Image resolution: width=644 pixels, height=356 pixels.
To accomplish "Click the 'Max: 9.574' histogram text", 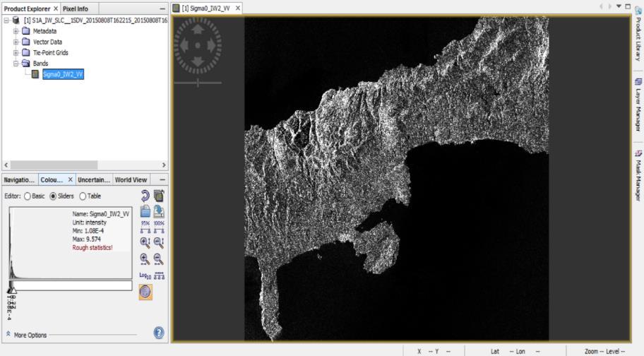I will point(86,239).
